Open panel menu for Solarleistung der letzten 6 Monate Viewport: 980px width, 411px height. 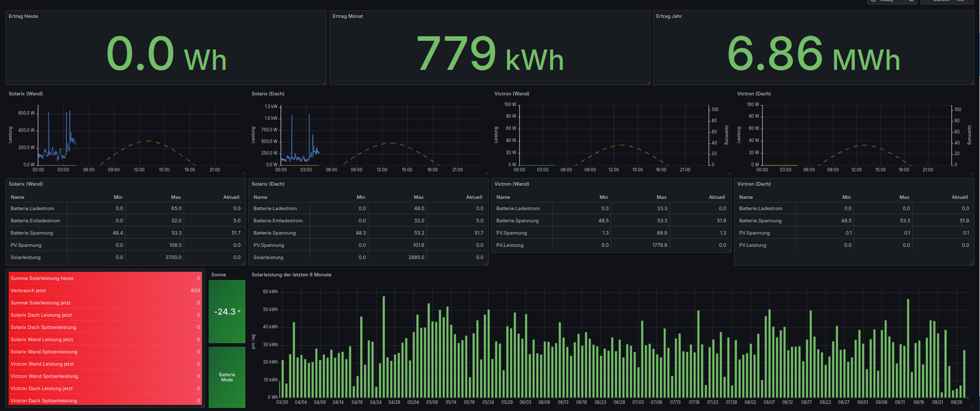[291, 275]
